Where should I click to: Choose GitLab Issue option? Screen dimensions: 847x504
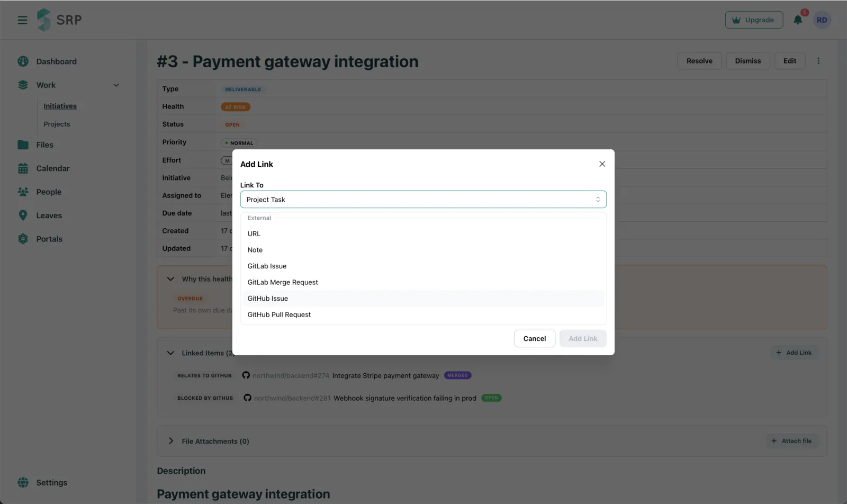click(423, 266)
